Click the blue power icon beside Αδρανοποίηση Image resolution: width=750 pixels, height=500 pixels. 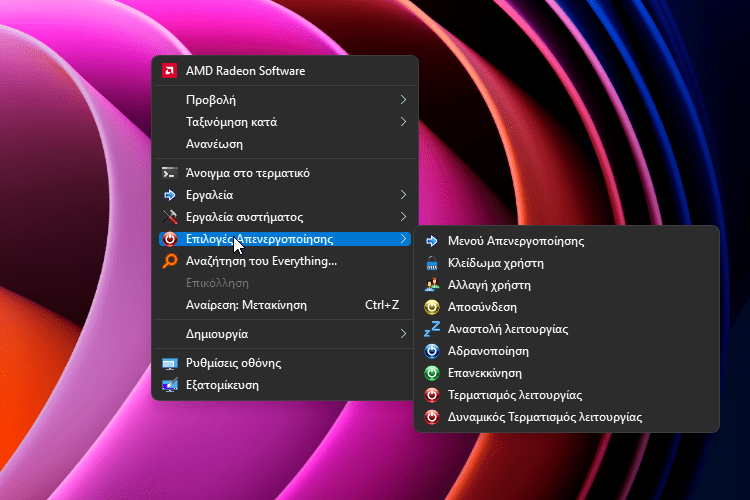pos(431,351)
